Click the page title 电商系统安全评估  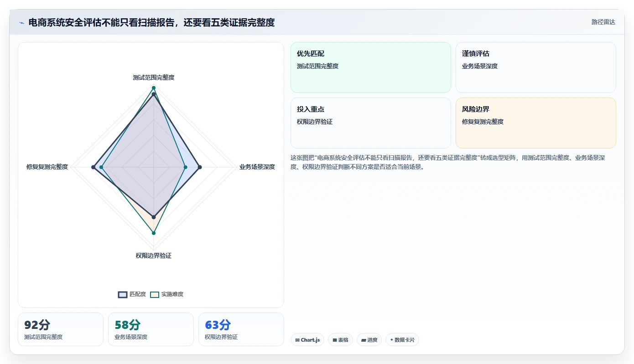point(152,22)
